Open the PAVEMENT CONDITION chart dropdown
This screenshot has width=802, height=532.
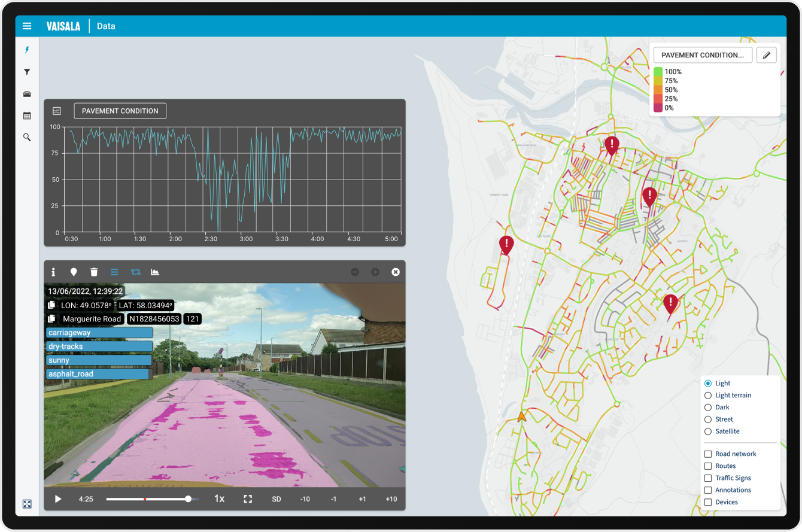point(120,111)
